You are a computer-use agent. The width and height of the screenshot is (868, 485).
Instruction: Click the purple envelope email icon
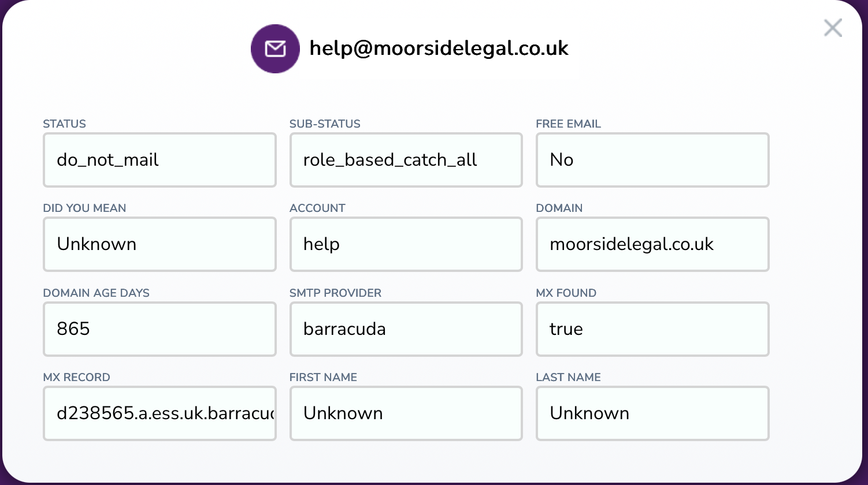(x=275, y=48)
